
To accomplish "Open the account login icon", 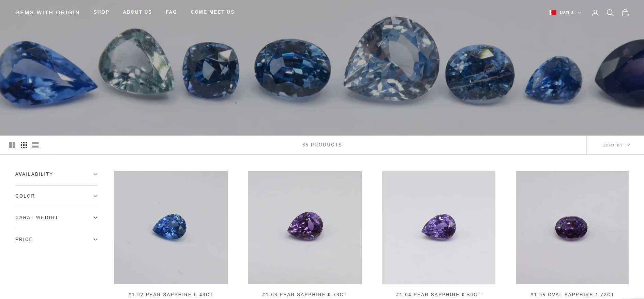I will 595,13.
